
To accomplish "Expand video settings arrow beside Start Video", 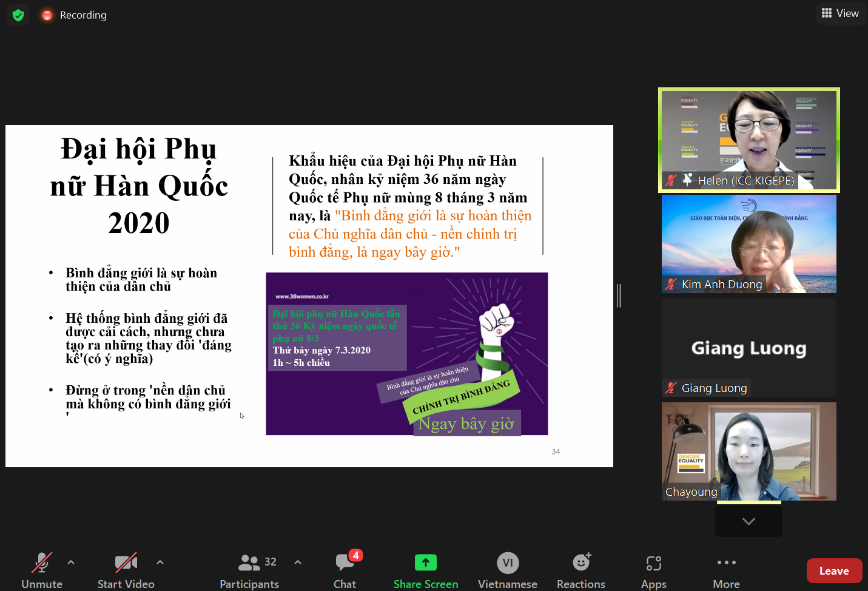I will click(160, 562).
